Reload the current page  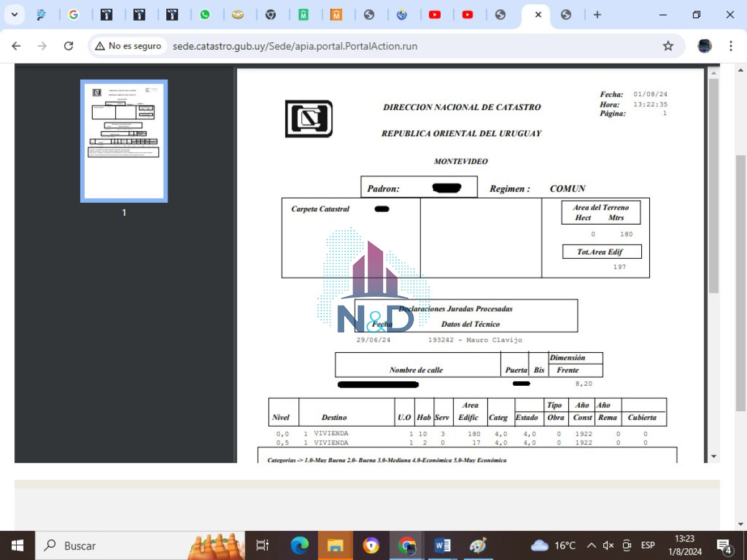click(68, 46)
